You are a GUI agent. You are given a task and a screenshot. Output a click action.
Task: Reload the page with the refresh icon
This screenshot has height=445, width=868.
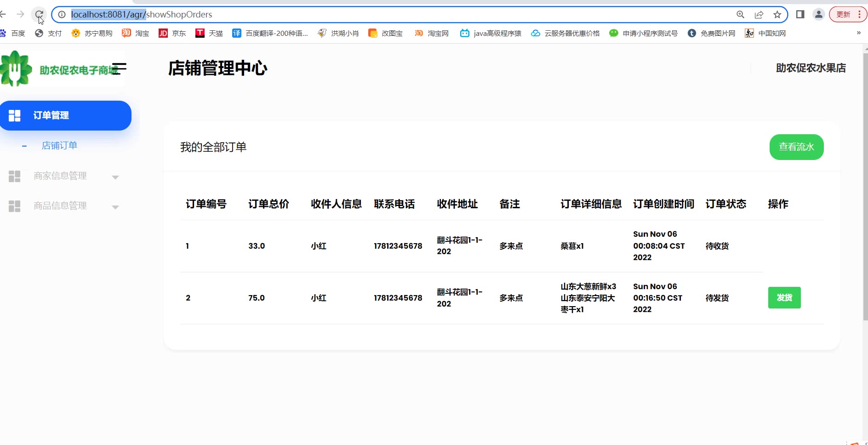tap(39, 15)
